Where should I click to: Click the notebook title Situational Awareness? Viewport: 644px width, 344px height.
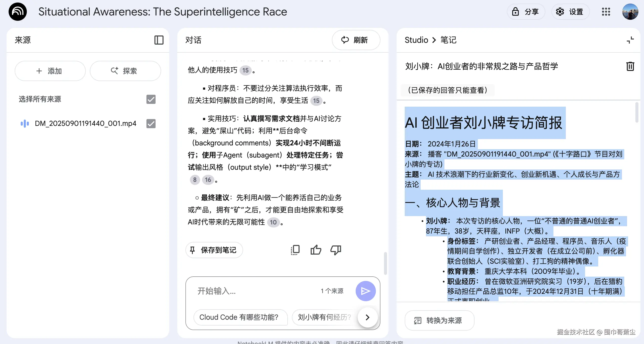coord(163,12)
